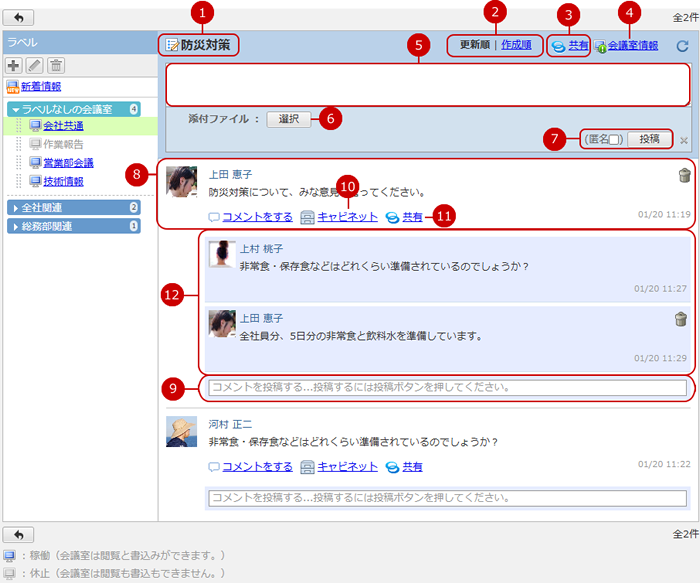Screen dimensions: 700x583
Task: Focus comment field under 上田 恵子's thread
Action: coord(447,387)
